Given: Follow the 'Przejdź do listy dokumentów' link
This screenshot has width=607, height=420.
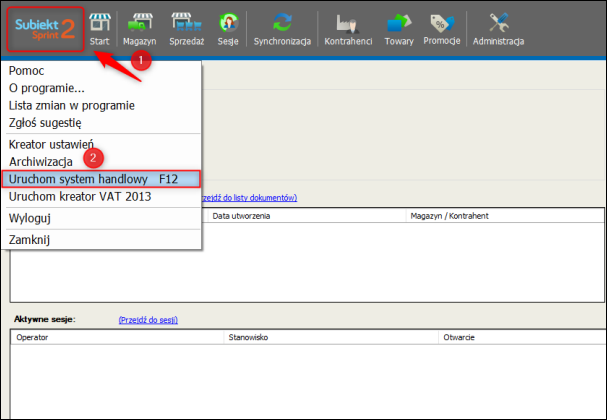Looking at the screenshot, I should [249, 198].
